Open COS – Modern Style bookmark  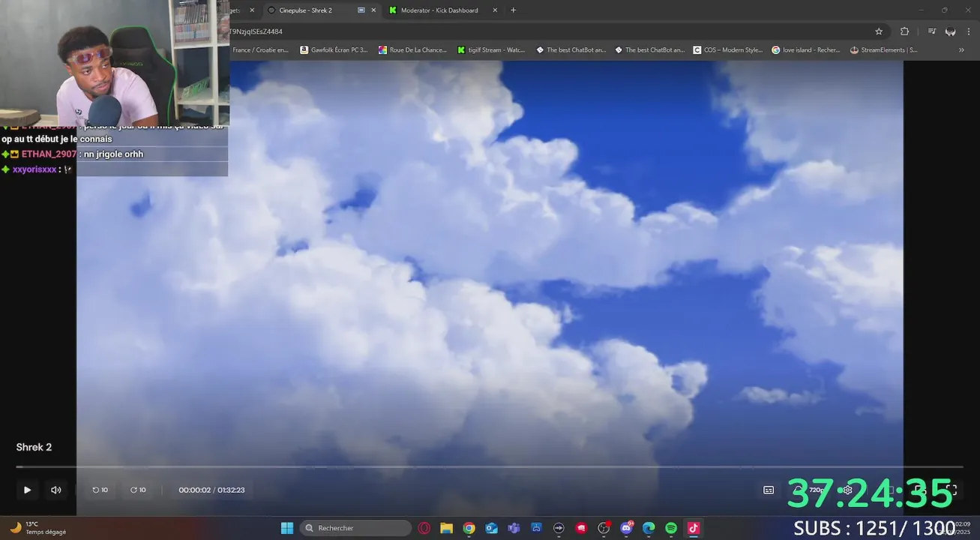728,50
